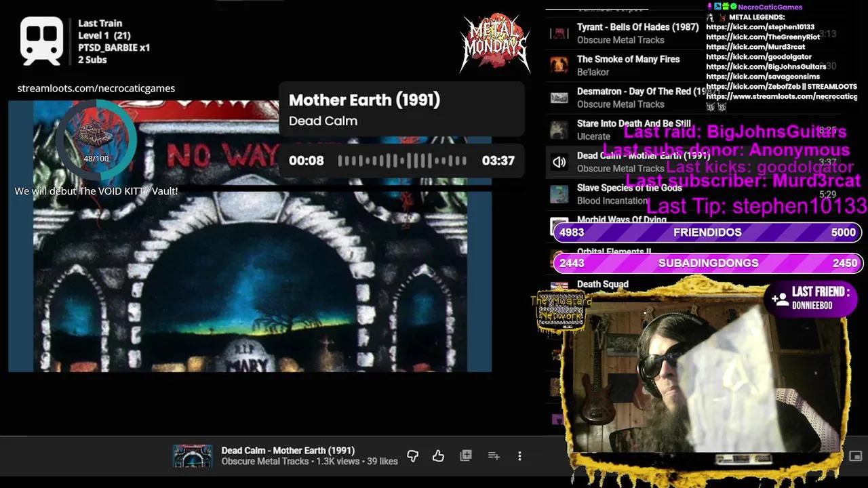The height and width of the screenshot is (488, 868).
Task: Open Blood Incantation artist name
Action: coord(612,201)
